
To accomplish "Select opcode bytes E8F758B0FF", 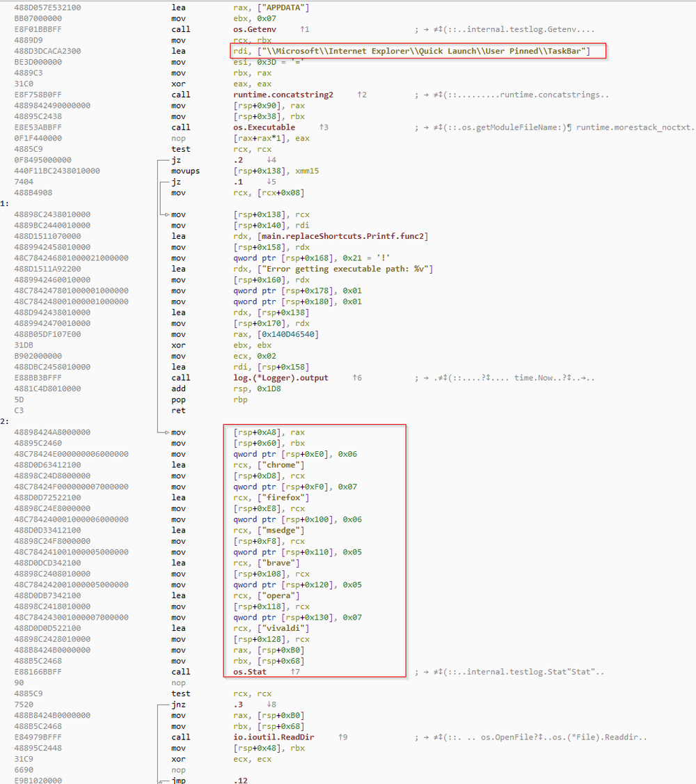I will [x=38, y=95].
